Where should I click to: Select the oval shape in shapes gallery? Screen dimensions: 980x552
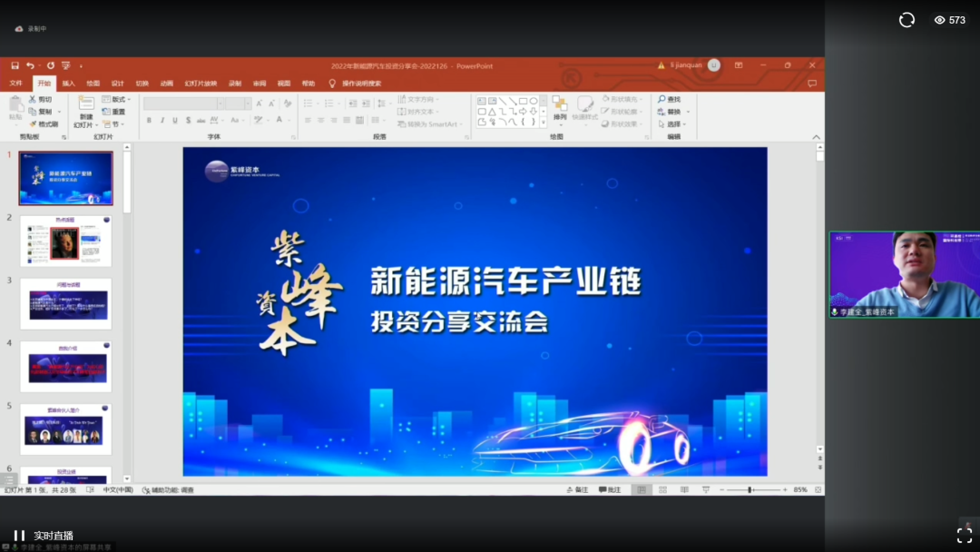(x=534, y=101)
